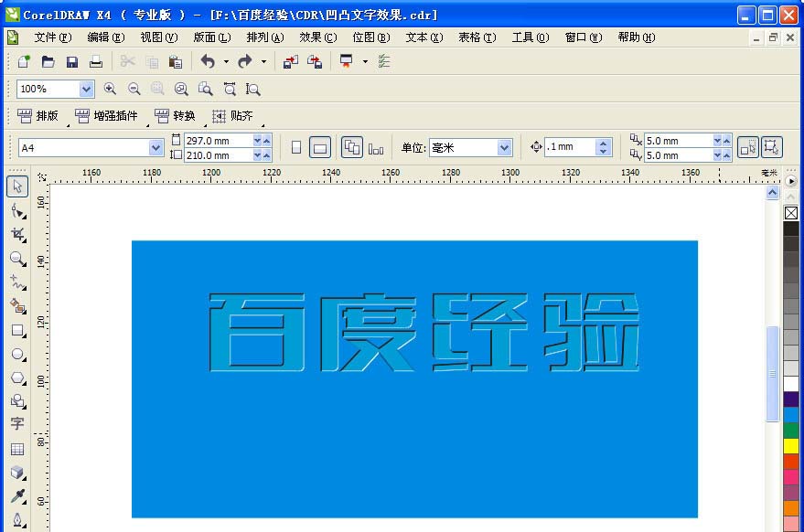Image resolution: width=804 pixels, height=532 pixels.
Task: Pick the Ellipse tool
Action: click(17, 354)
